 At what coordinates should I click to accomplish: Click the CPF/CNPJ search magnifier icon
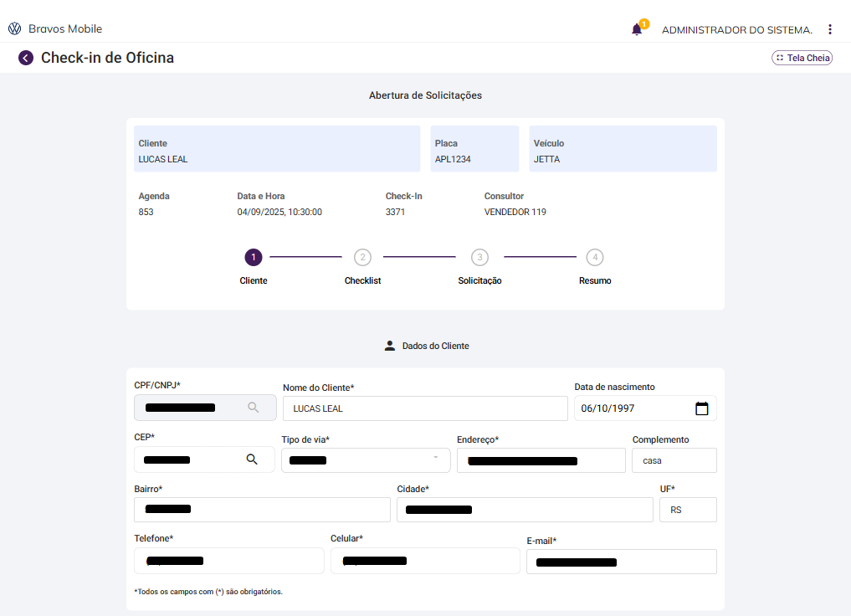(254, 408)
